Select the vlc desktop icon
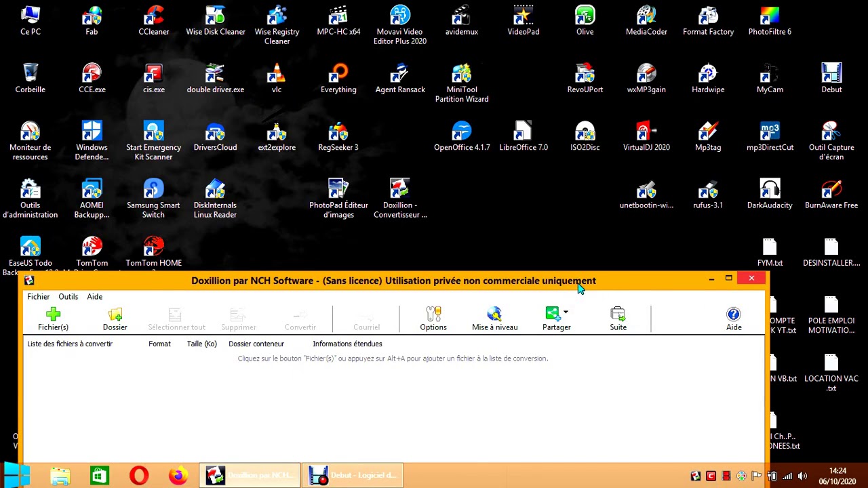868x488 pixels. [x=277, y=78]
